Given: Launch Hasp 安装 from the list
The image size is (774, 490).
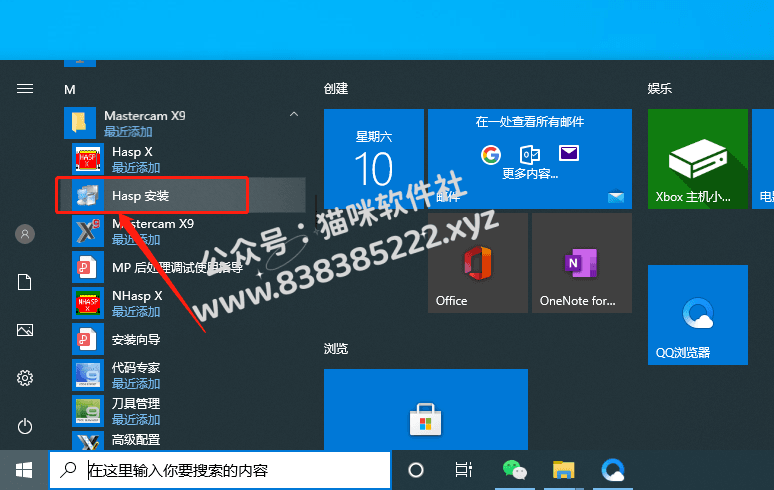Looking at the screenshot, I should [185, 195].
